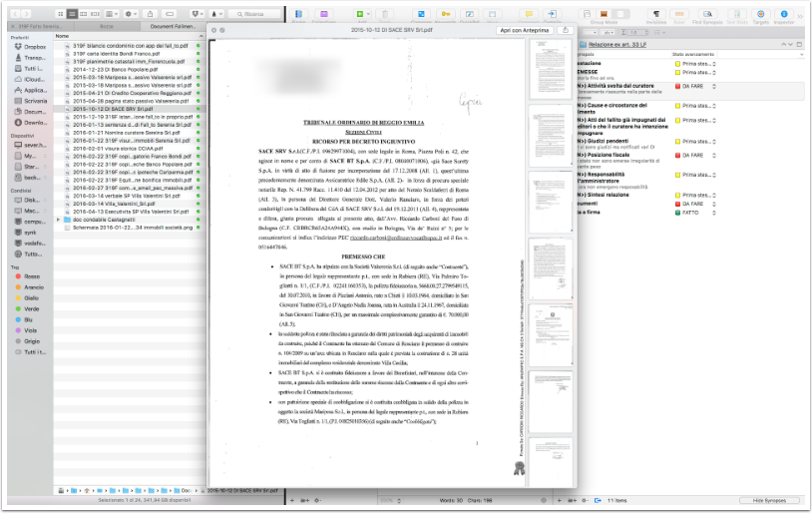812x513 pixels.
Task: Open Downlo... in the Finder sidebar
Action: click(x=35, y=123)
